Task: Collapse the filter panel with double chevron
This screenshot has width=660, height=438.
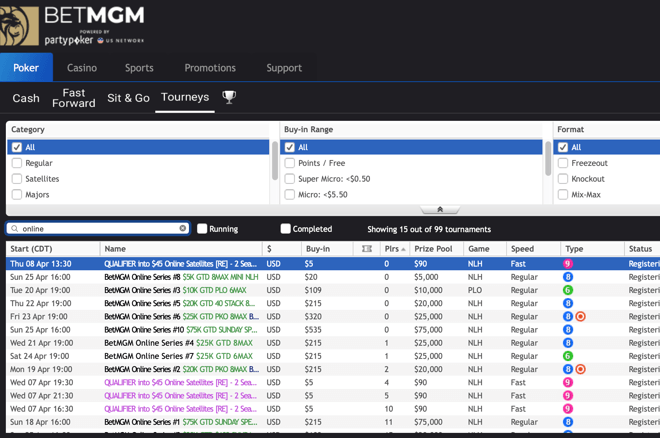Action: [440, 210]
